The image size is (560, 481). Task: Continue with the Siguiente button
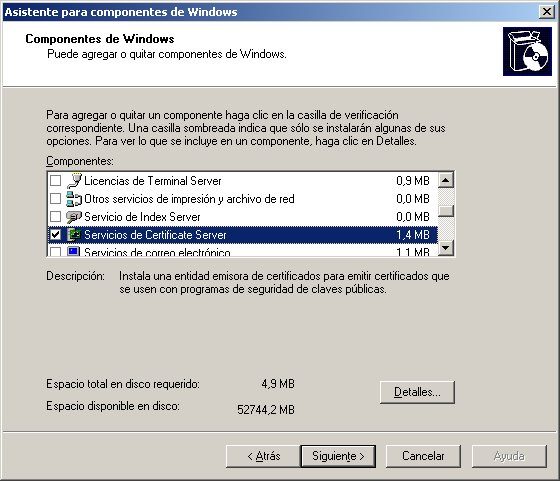coord(338,456)
